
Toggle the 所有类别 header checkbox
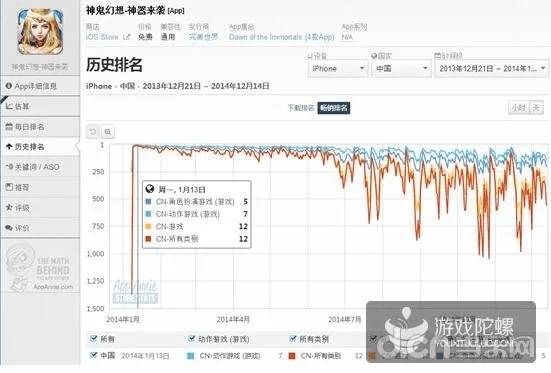(293, 339)
